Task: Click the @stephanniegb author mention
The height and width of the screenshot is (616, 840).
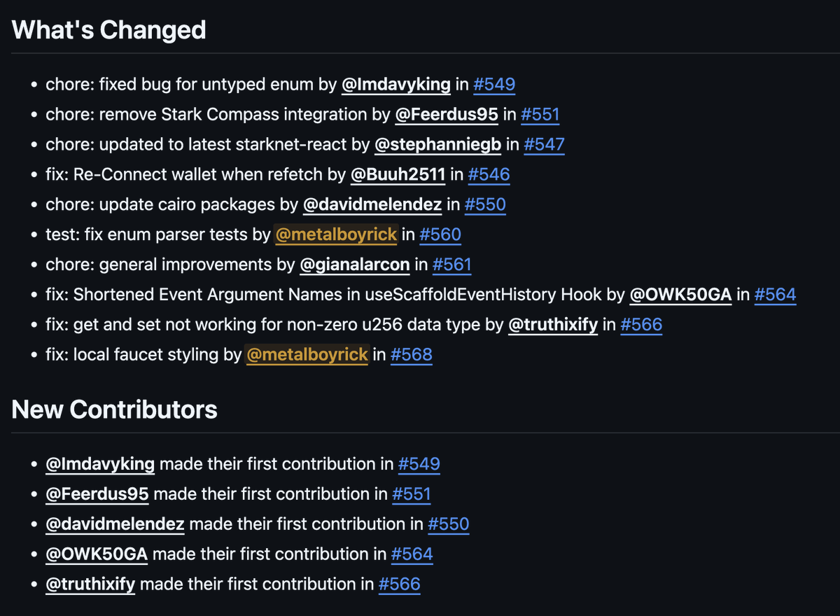Action: click(437, 145)
